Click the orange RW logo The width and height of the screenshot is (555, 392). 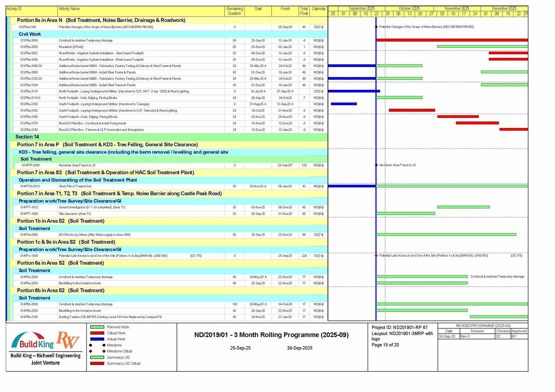68,340
